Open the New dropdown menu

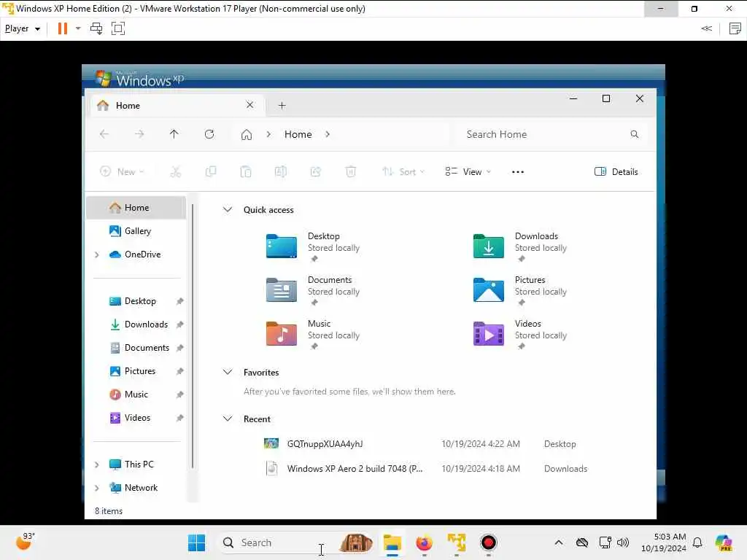click(122, 172)
